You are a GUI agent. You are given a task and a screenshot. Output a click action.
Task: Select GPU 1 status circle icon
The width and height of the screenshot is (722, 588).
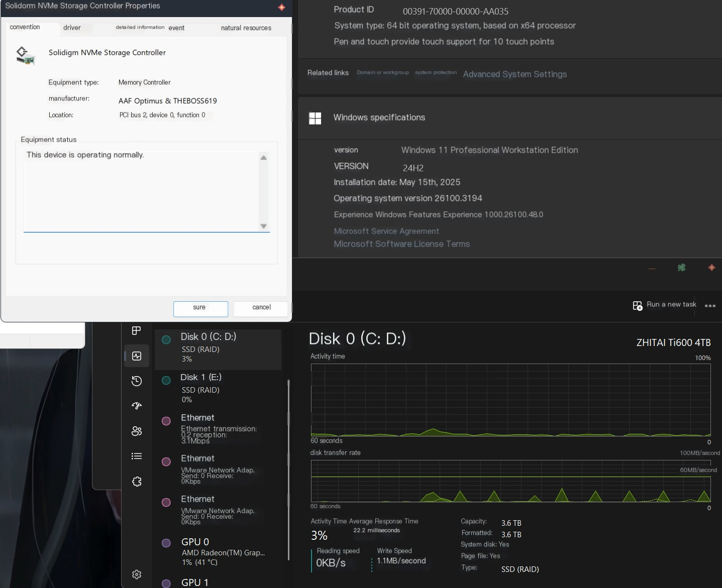[x=166, y=583]
